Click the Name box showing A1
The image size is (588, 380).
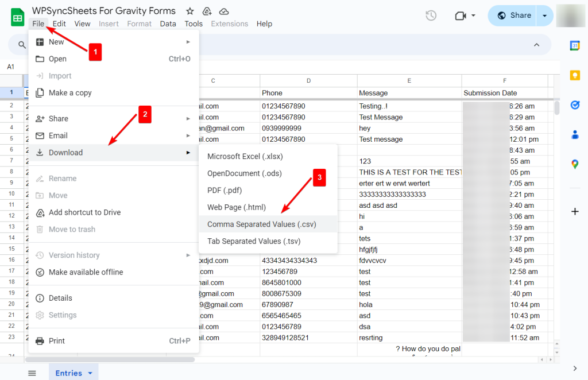tap(10, 67)
